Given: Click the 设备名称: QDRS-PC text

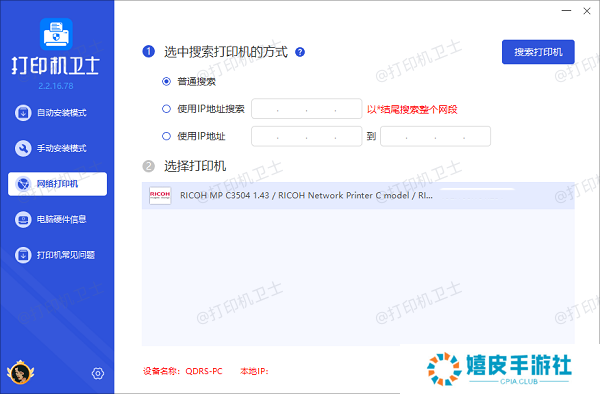Looking at the screenshot, I should (x=183, y=371).
